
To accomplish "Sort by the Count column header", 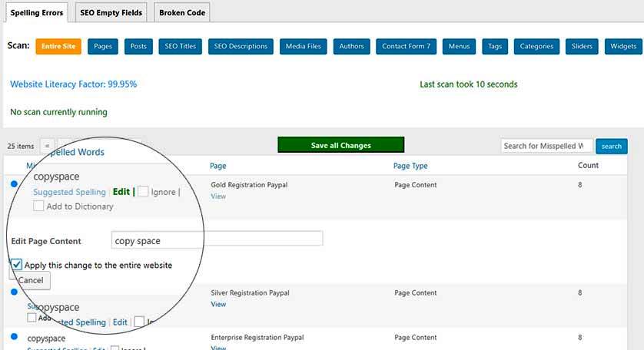I will click(x=588, y=165).
